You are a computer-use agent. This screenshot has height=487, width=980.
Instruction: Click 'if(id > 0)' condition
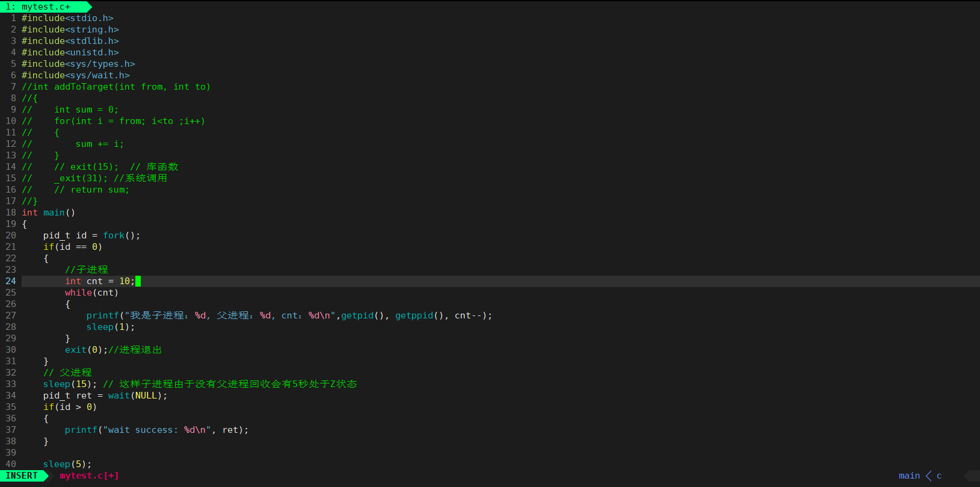(x=70, y=407)
